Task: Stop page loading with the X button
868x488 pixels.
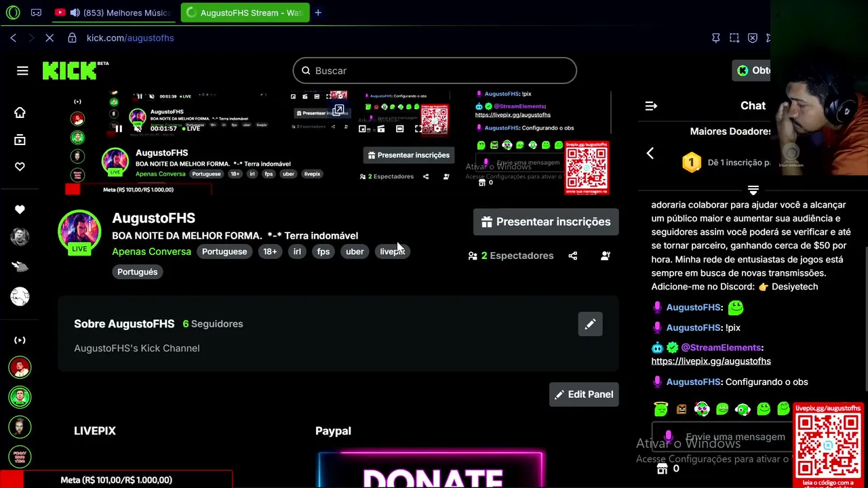Action: 49,38
